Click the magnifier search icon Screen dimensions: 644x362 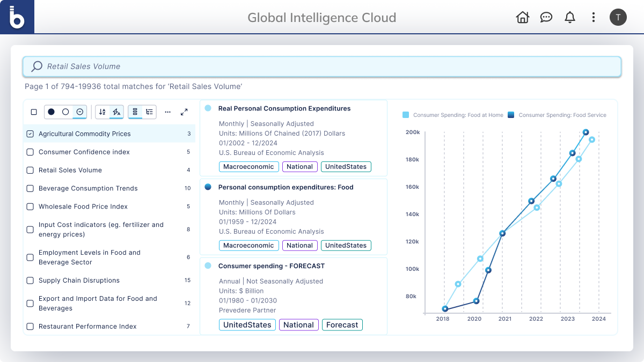click(37, 67)
